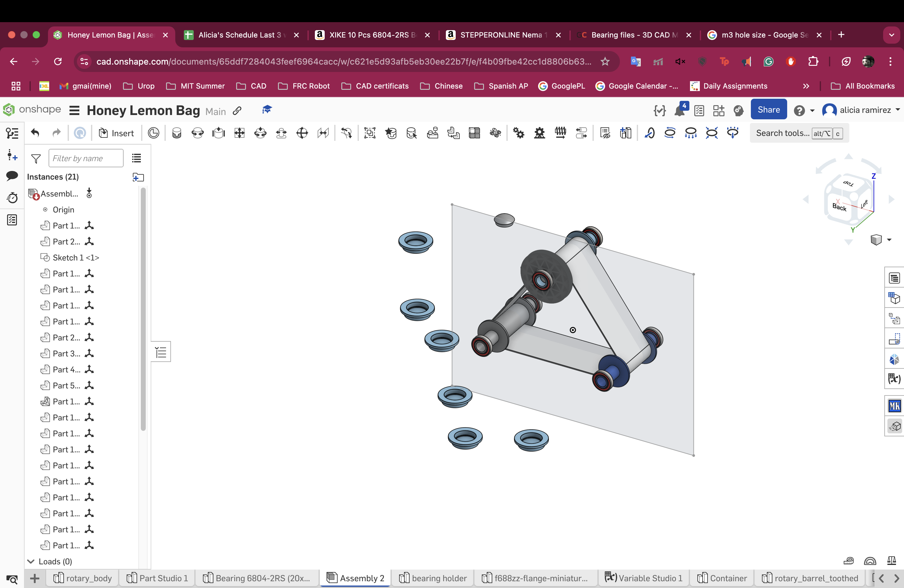Viewport: 904px width, 588px height.
Task: Open the bearing holder tab
Action: click(x=433, y=578)
